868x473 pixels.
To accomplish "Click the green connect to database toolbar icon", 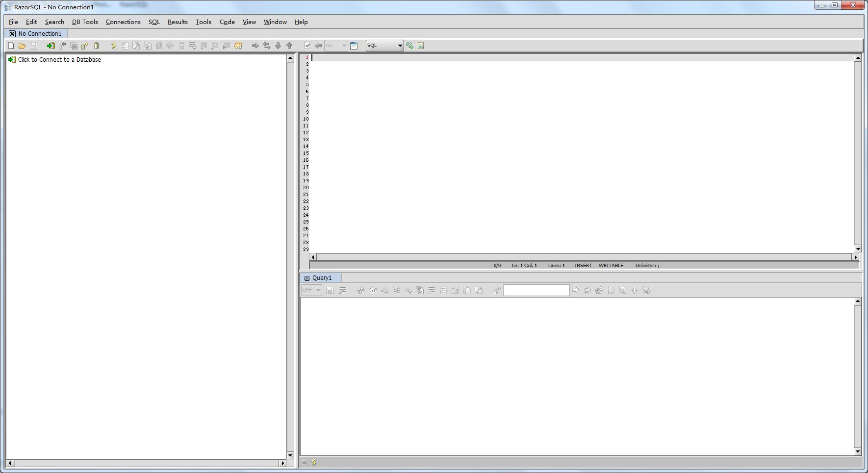I will tap(51, 46).
